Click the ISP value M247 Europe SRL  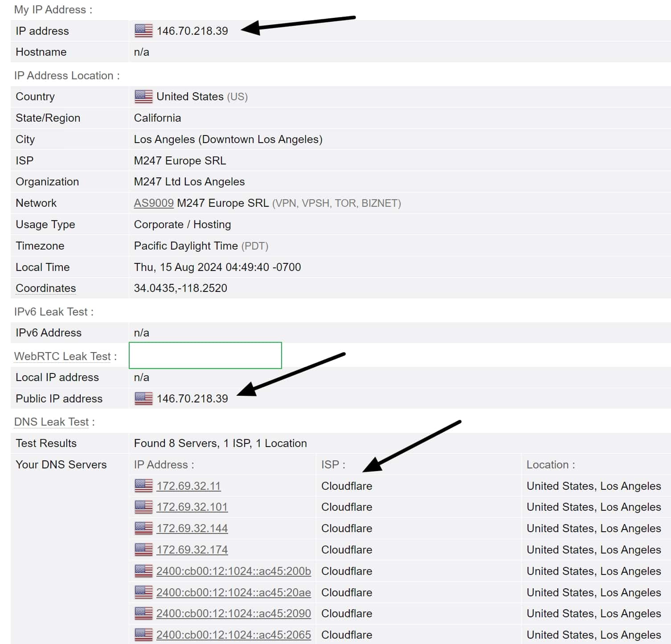pos(180,160)
